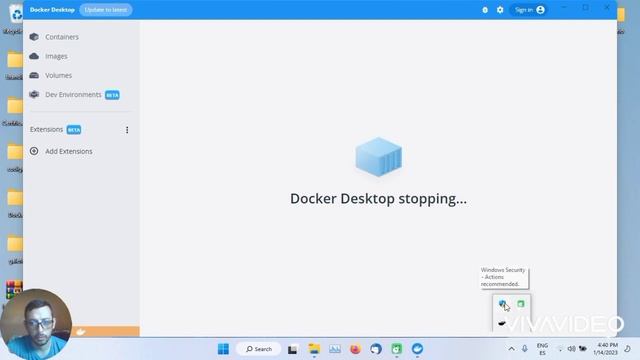The image size is (640, 360).
Task: Click the taskbar Search box
Action: click(x=259, y=349)
